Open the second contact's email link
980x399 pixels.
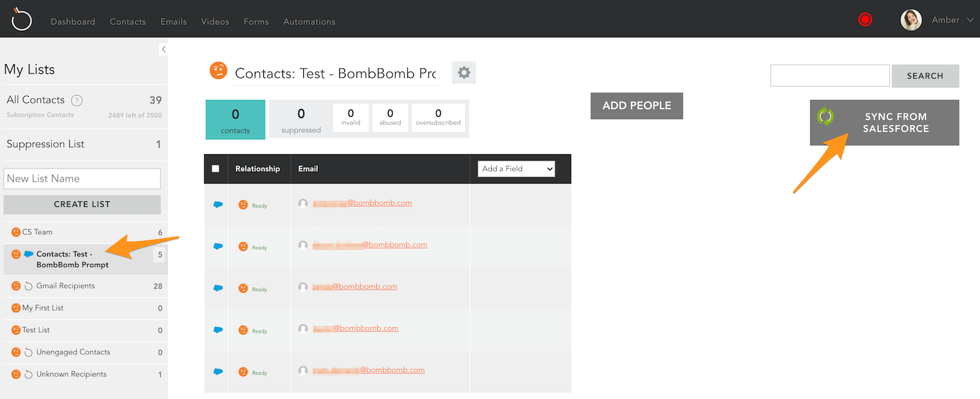click(x=370, y=245)
